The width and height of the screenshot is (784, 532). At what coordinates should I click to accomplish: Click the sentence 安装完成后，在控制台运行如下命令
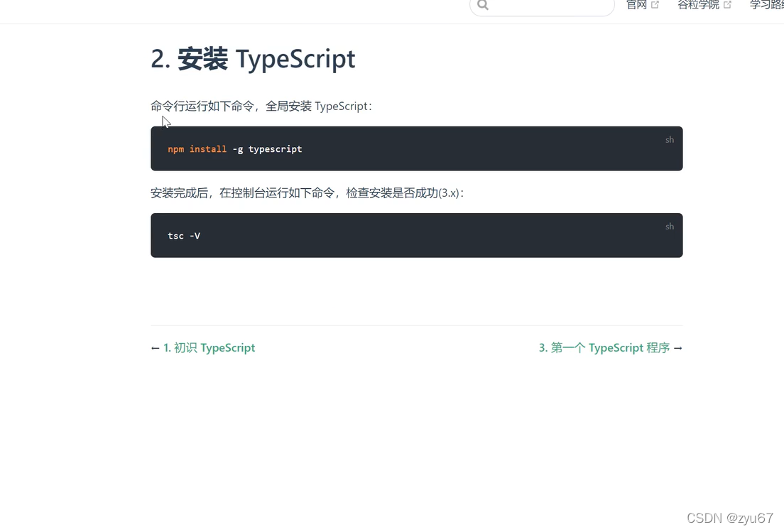(x=242, y=193)
